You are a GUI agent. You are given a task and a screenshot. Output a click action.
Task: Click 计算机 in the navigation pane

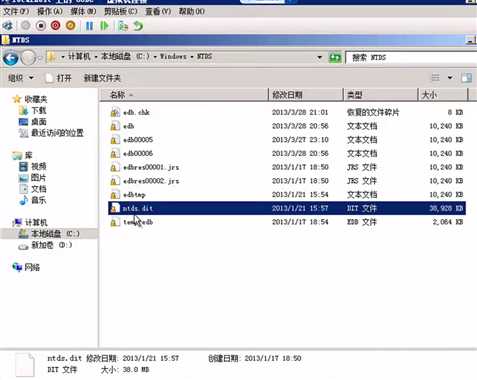click(x=30, y=222)
